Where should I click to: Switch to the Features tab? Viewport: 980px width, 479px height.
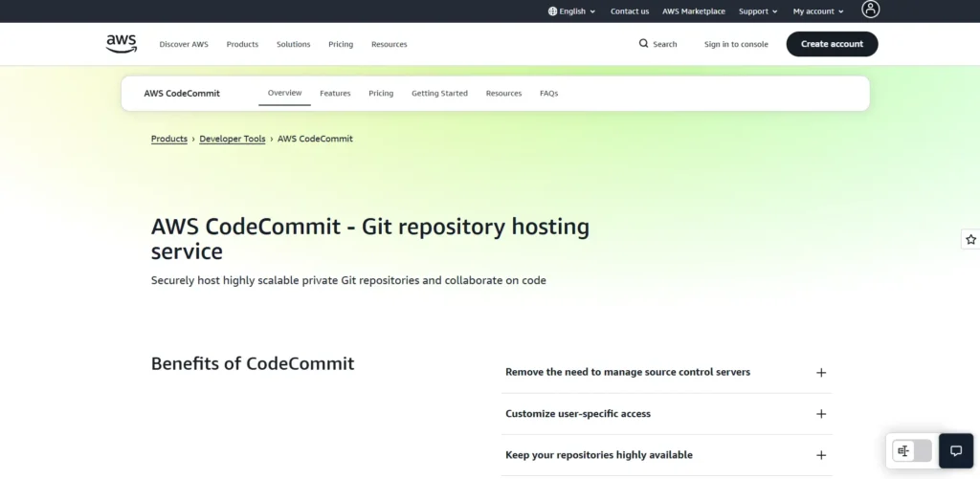[x=335, y=94]
